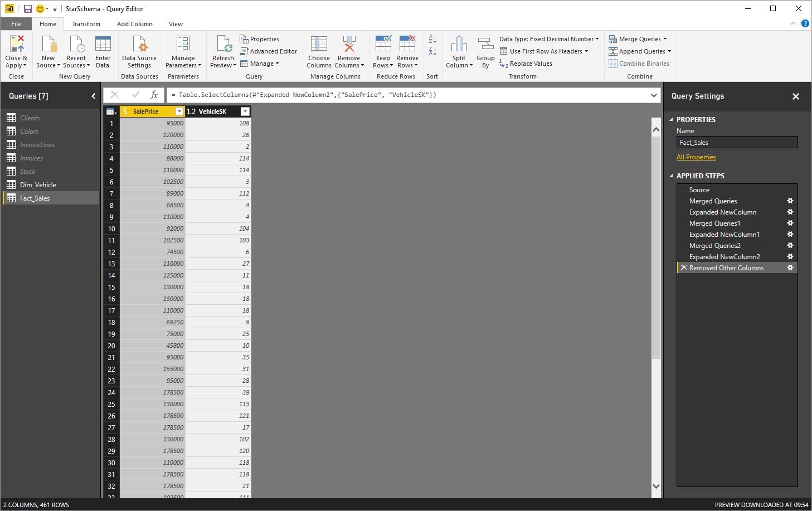Open the Advanced Editor

(269, 51)
